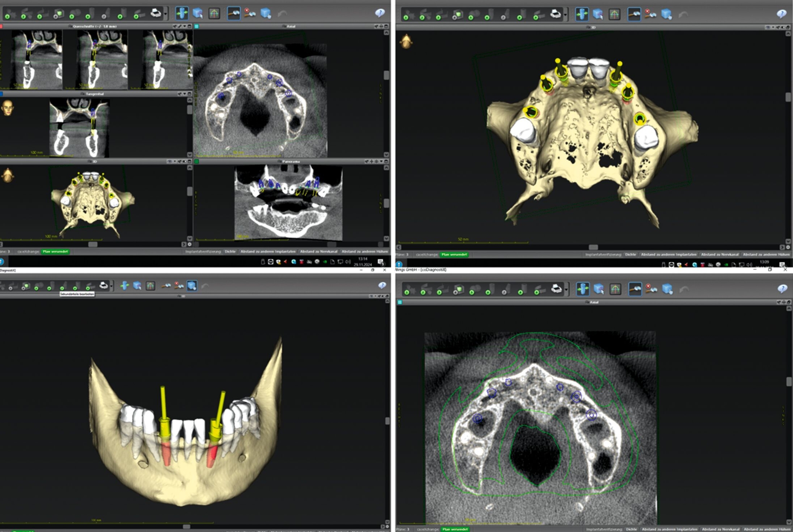
Task: Open the dropdown arrow beside the printer above Querschnitte
Action: 166,14
